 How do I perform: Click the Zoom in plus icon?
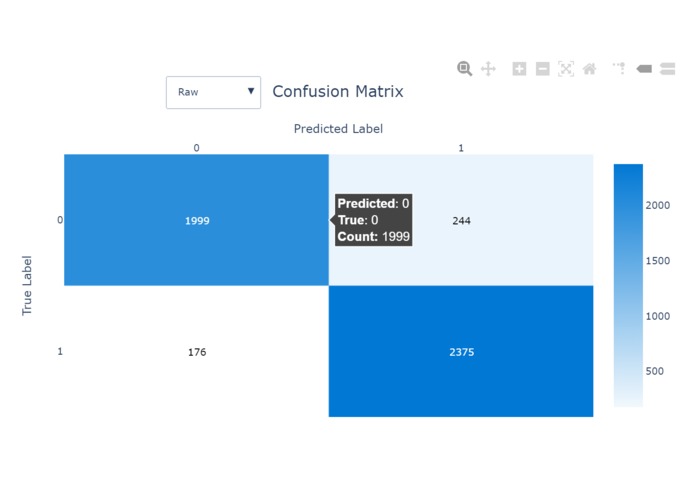pos(519,69)
